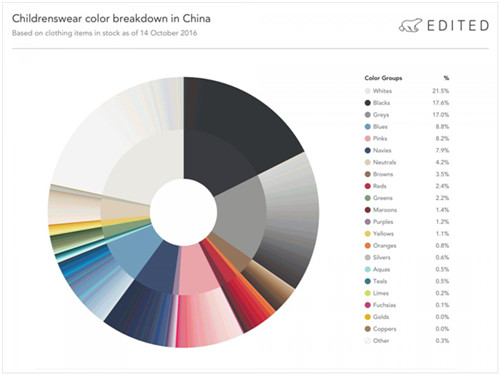Click the 'Whites' legend label
Screen dimensions: 500x375
click(x=382, y=91)
